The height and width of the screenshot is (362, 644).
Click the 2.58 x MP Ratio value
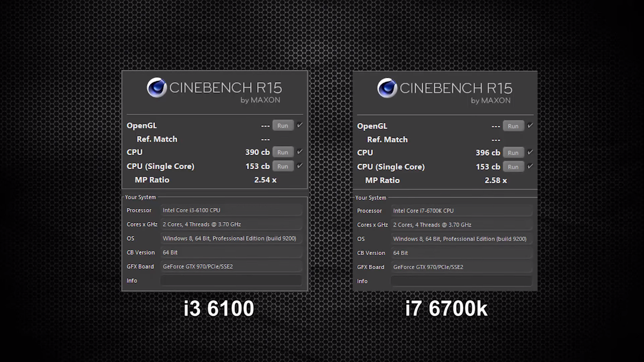[x=496, y=180]
